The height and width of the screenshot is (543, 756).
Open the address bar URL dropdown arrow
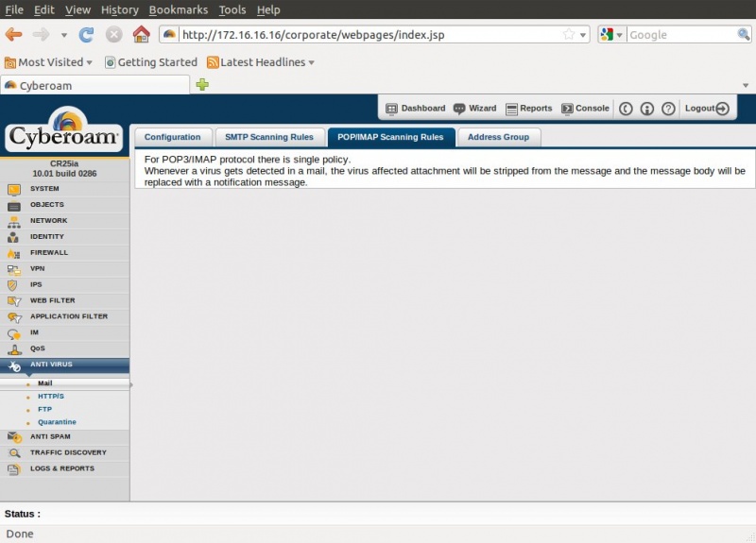[583, 35]
